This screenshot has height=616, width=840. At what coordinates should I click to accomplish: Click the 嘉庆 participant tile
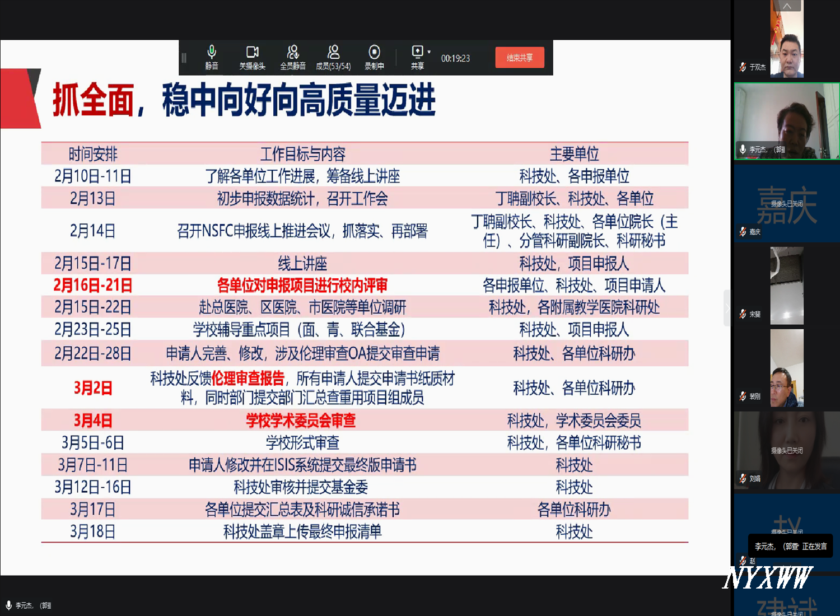point(786,204)
